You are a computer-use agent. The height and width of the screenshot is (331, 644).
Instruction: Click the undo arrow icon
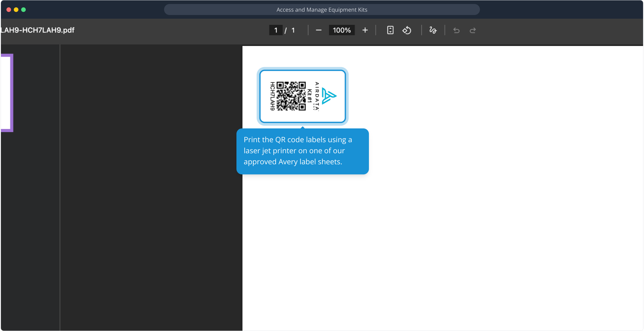point(456,30)
